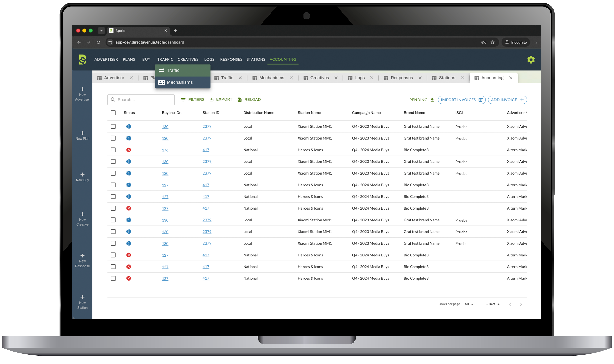Click the IMPORT INVOICES button
Viewport: 614px width, 364px height.
pos(461,100)
